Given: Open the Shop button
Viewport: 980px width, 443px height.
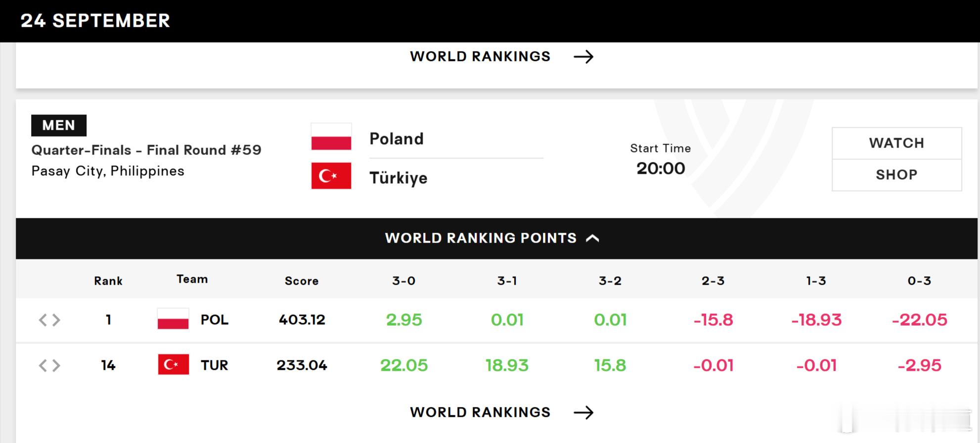Looking at the screenshot, I should tap(896, 175).
